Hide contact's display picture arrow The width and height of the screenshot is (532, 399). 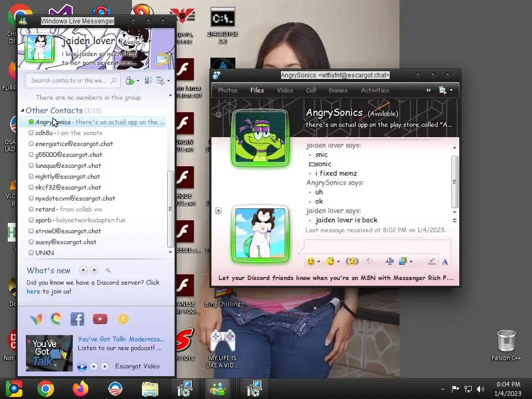click(x=219, y=114)
